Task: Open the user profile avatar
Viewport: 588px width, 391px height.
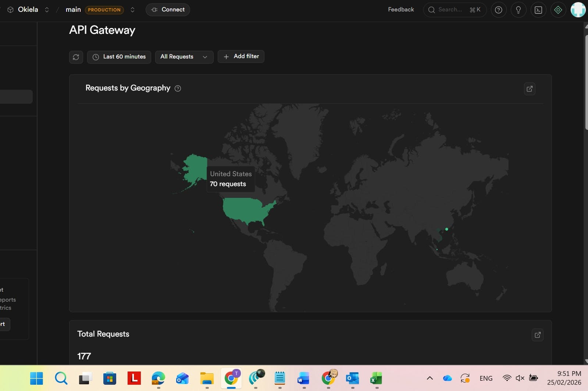Action: pyautogui.click(x=578, y=10)
